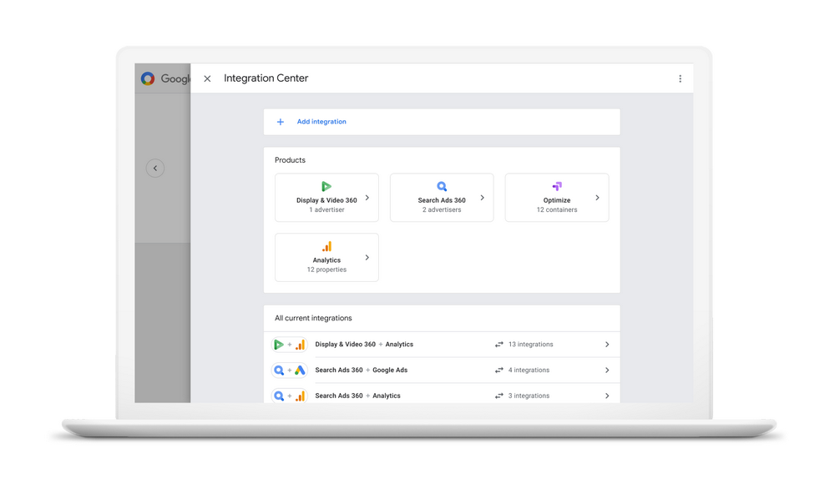
Task: Close the Integration Center panel
Action: pos(207,78)
